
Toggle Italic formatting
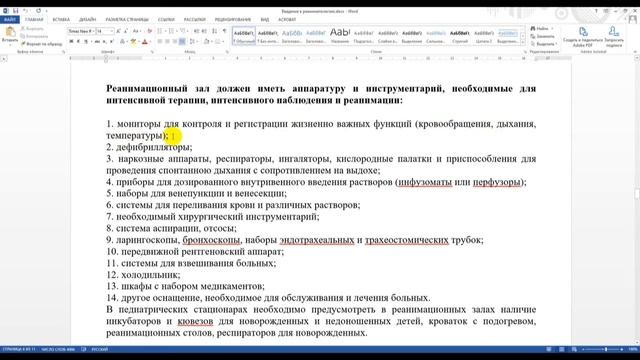point(78,41)
